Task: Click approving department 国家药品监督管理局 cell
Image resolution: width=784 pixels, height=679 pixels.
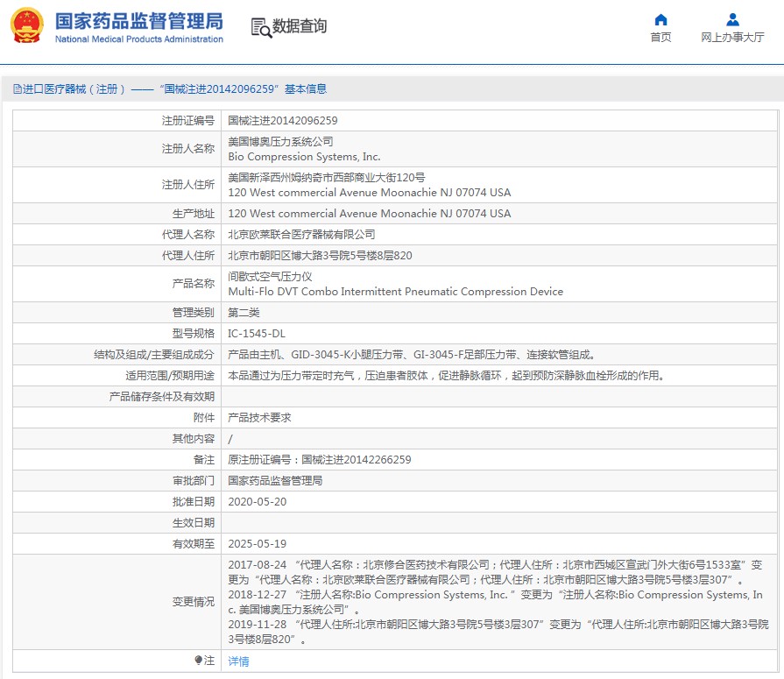Action: click(275, 480)
